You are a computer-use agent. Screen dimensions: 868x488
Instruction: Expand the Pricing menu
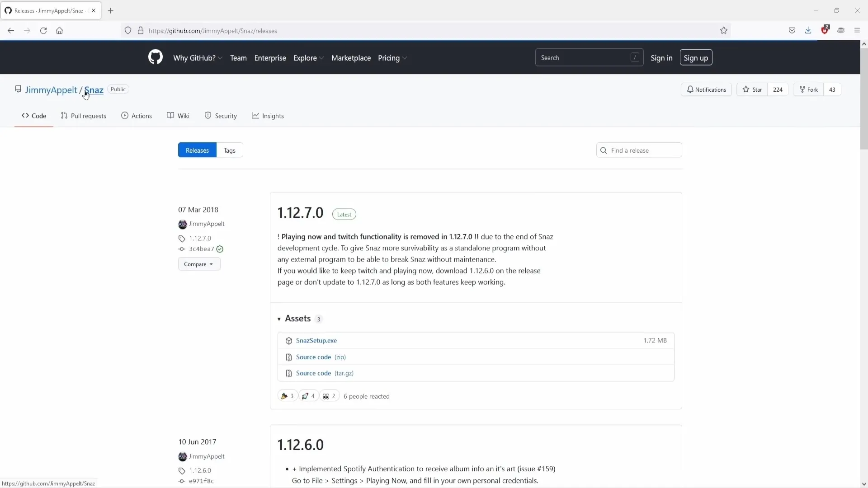[392, 58]
